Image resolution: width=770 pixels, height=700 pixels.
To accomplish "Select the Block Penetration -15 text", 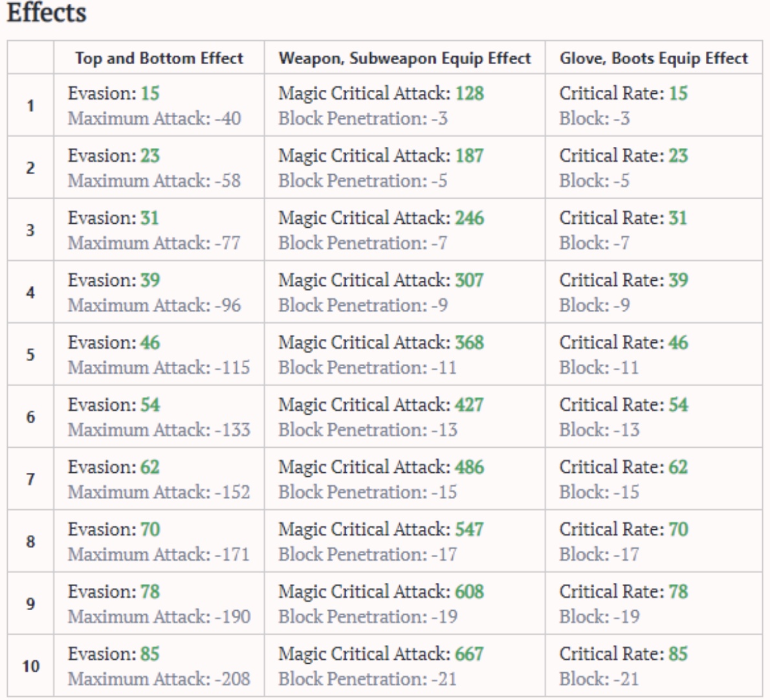I will click(367, 492).
